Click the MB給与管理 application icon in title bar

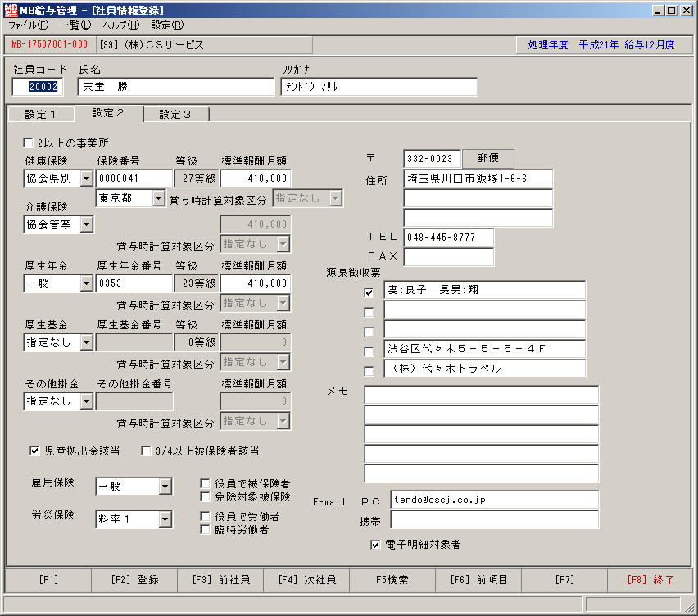(11, 10)
